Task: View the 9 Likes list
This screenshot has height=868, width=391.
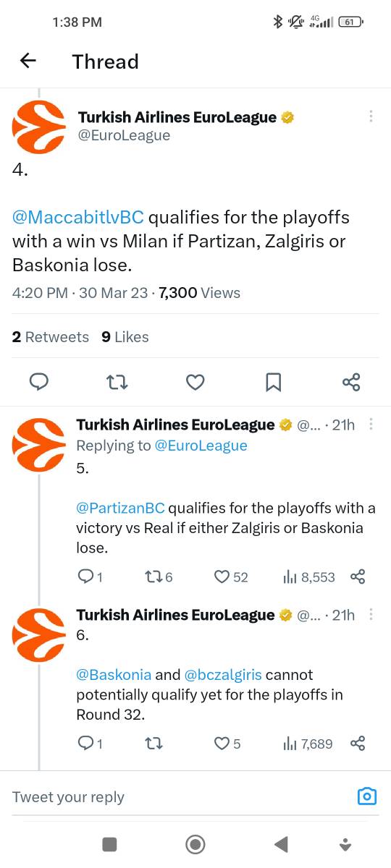Action: (125, 337)
